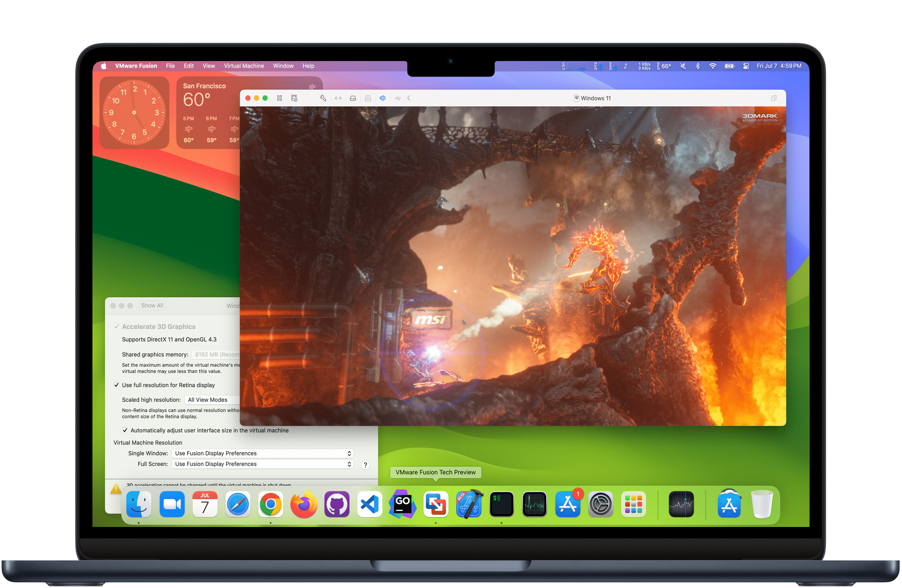The width and height of the screenshot is (902, 588).
Task: Open Activity Monitor from the Dock
Action: point(535,504)
